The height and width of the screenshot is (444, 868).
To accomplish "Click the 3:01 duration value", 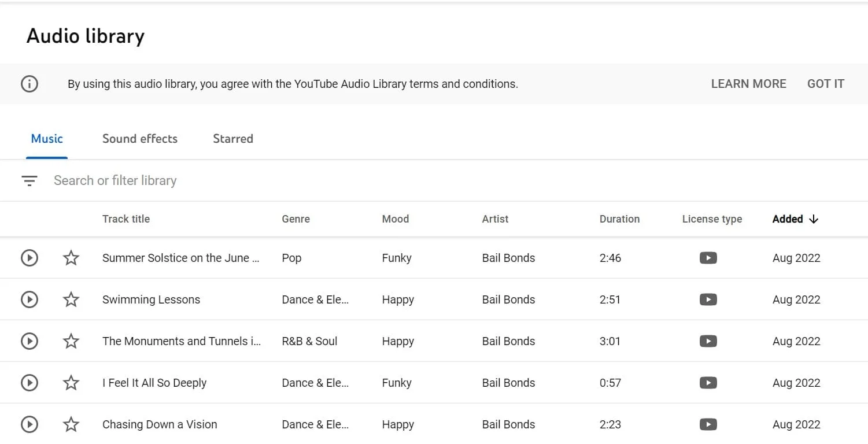I will click(x=610, y=341).
